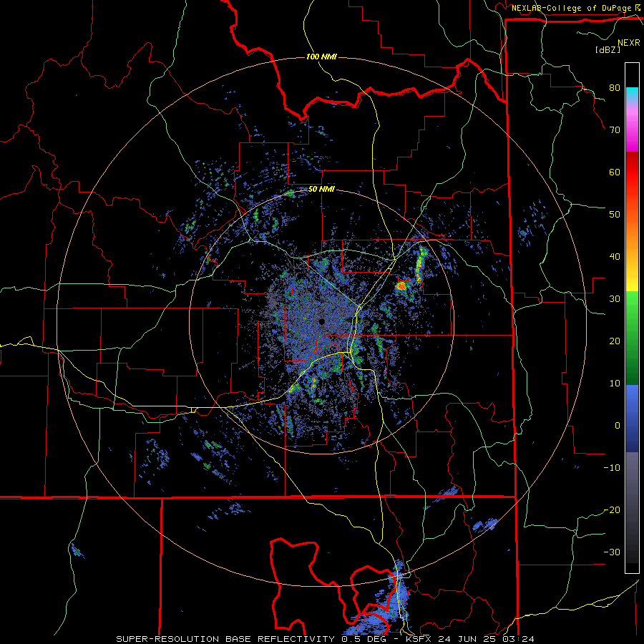Select the -20 value on the dBZ scale
This screenshot has height=644, width=644.
pyautogui.click(x=612, y=510)
